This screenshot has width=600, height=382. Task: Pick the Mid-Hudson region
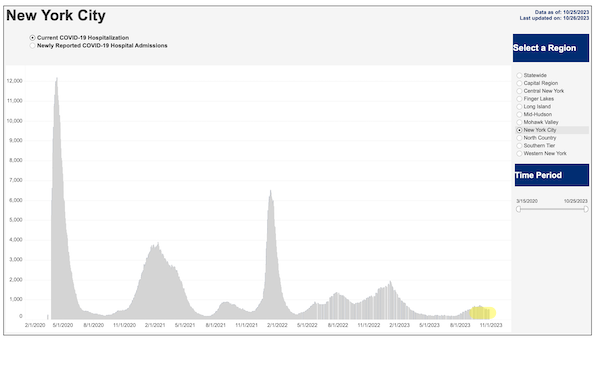click(x=519, y=114)
